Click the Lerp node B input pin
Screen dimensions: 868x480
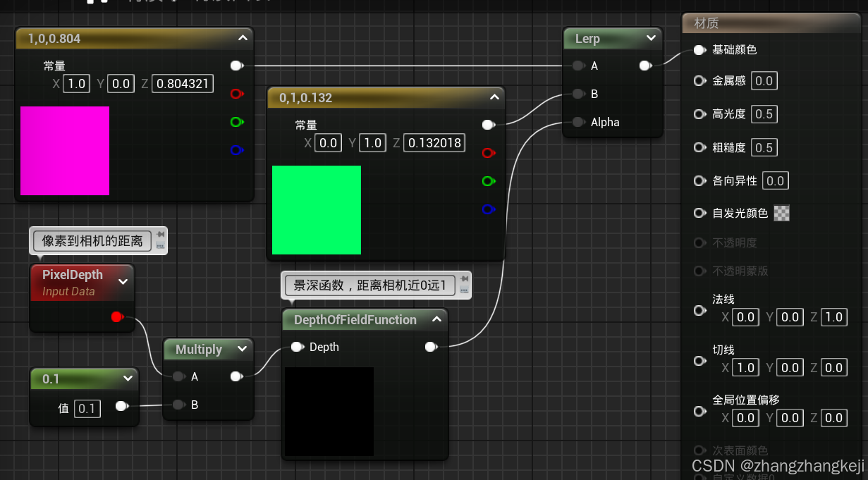[x=578, y=94]
